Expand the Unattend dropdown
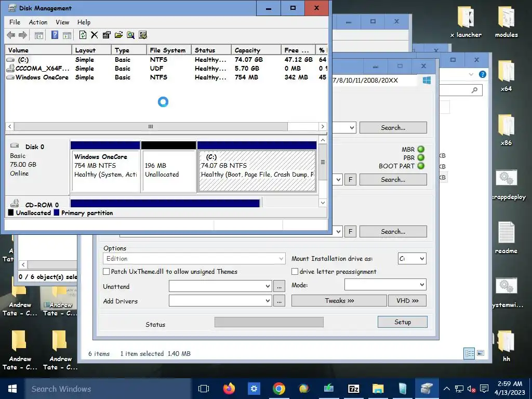This screenshot has width=532, height=399. (x=268, y=287)
